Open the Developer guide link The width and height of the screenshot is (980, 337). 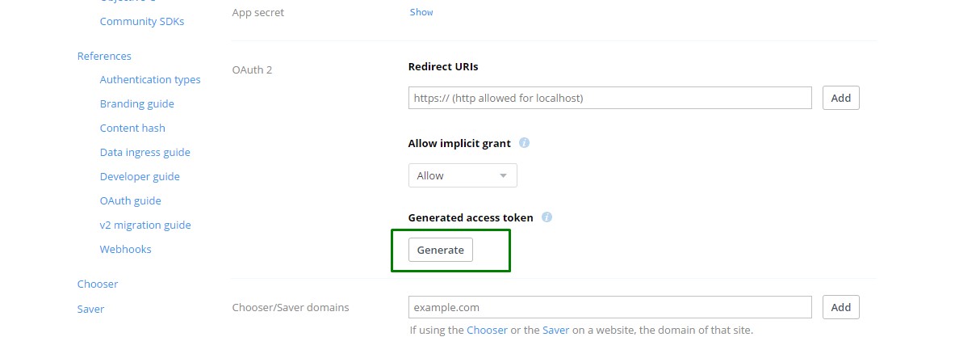coord(140,176)
